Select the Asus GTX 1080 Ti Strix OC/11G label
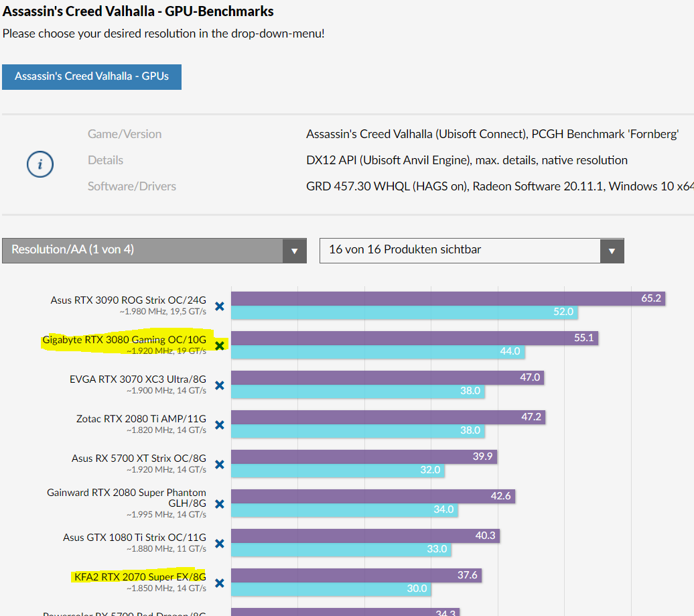 coord(135,537)
